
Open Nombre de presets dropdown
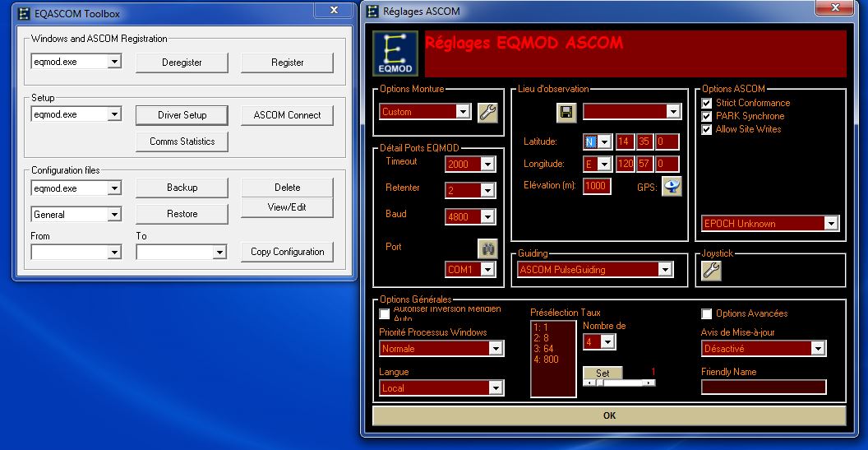(x=607, y=342)
